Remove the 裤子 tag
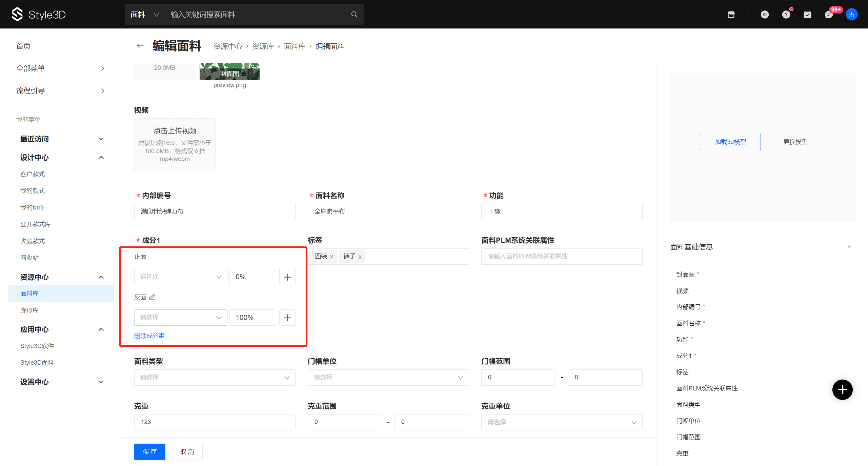The image size is (868, 466). coord(360,257)
